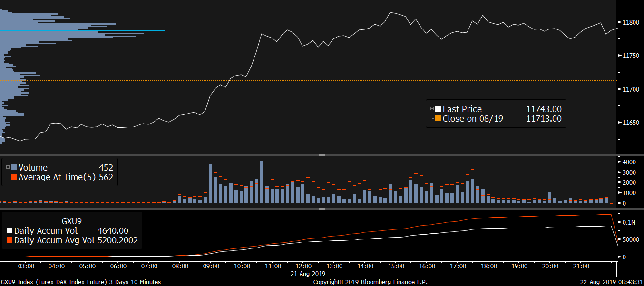This screenshot has width=644, height=286.
Task: Click the divider handle above accumulated volume pane
Action: tap(322, 209)
